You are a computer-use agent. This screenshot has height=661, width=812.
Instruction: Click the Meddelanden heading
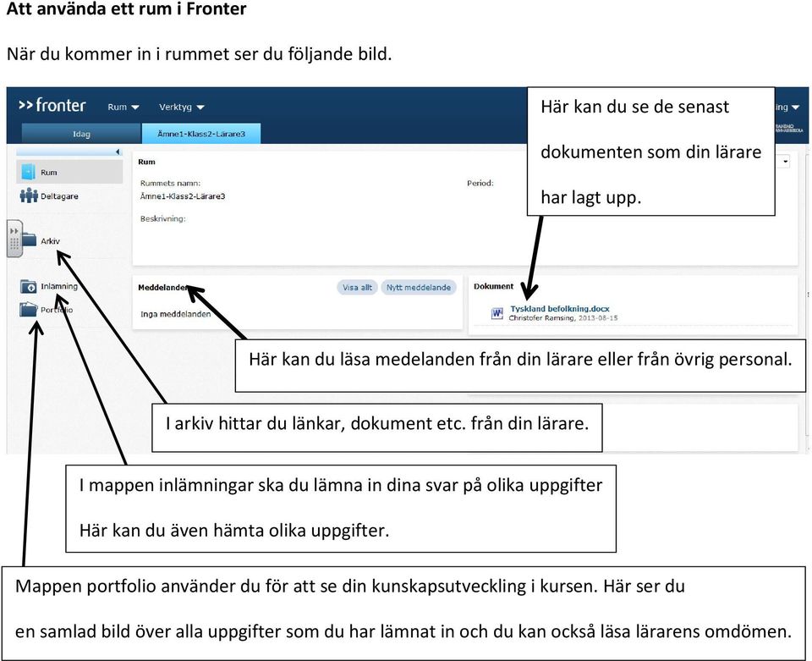tap(162, 288)
